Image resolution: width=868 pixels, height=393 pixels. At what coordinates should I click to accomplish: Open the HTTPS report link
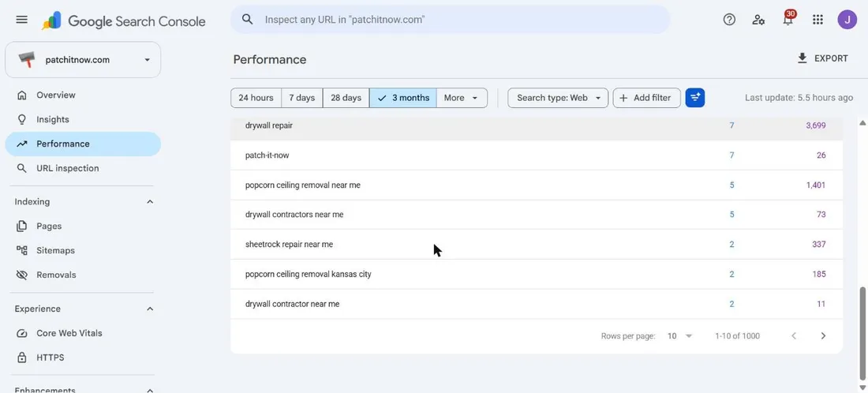(x=83, y=357)
